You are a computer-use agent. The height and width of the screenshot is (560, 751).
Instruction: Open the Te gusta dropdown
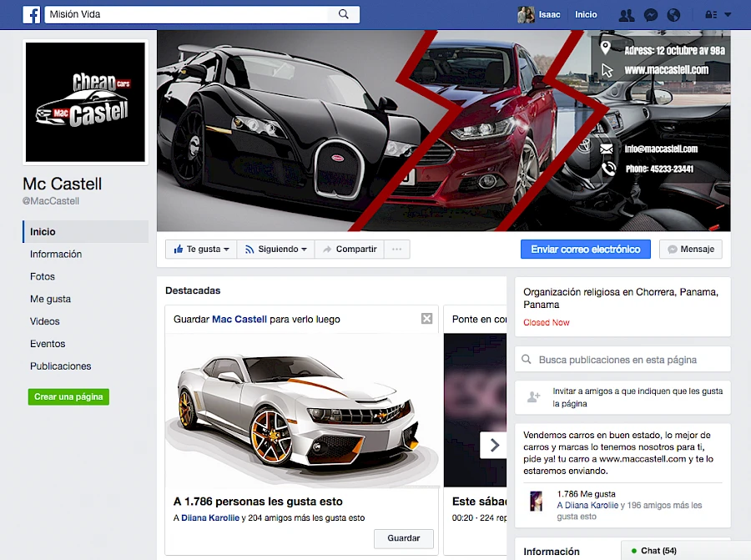(201, 249)
